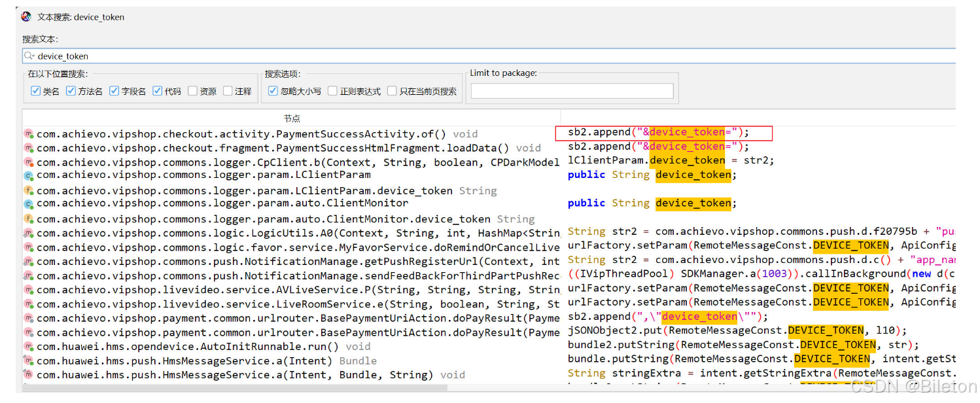Select code line String stringExtra = intent.getStringExtra
This screenshot has height=403, width=980.
coord(761,373)
